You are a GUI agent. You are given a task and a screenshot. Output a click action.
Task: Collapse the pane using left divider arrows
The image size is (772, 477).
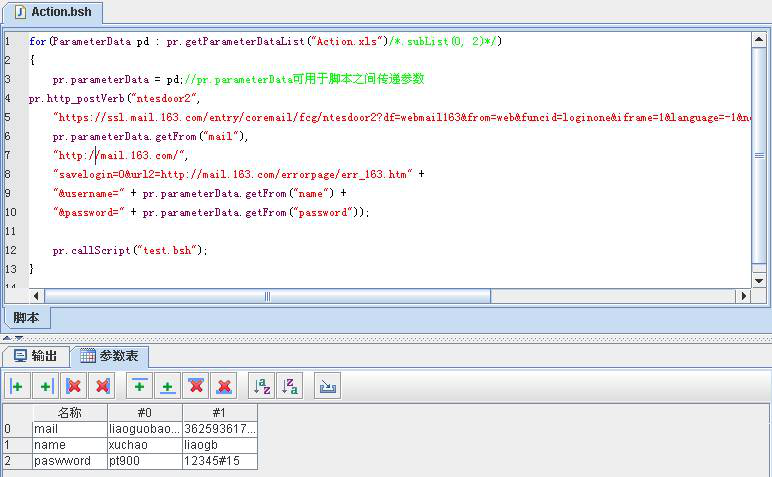click(7, 338)
